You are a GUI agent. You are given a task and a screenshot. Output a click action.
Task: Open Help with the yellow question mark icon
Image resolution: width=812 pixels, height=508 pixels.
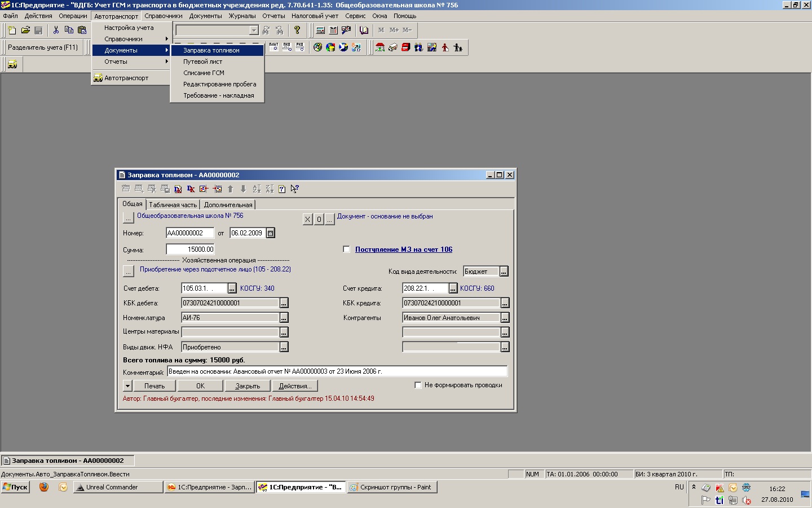297,30
